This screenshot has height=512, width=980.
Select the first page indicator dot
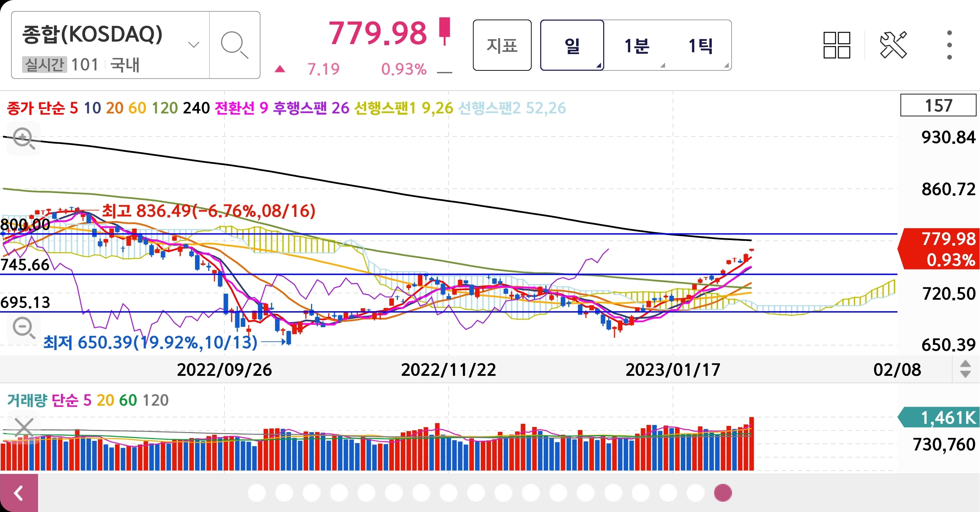[x=257, y=493]
